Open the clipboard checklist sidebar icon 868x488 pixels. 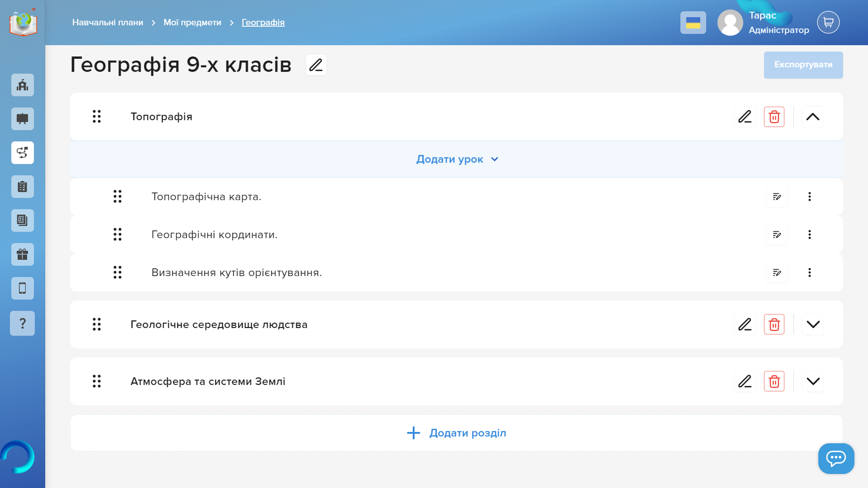pyautogui.click(x=23, y=187)
